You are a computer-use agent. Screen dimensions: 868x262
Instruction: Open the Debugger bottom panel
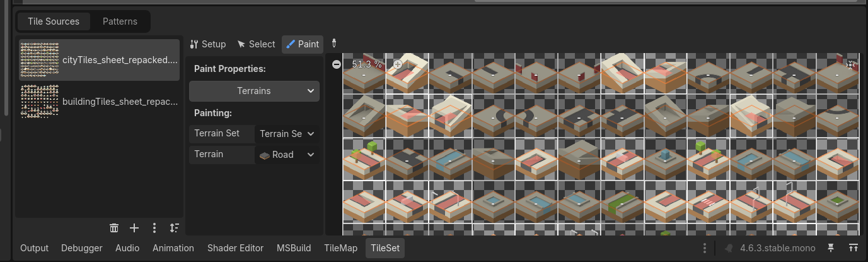point(82,248)
